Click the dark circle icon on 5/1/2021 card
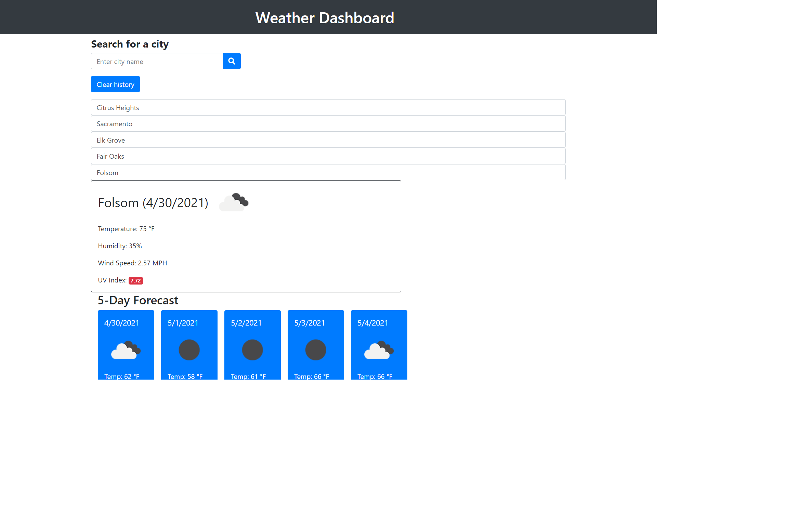Viewport: 812px width, 528px height. (189, 349)
